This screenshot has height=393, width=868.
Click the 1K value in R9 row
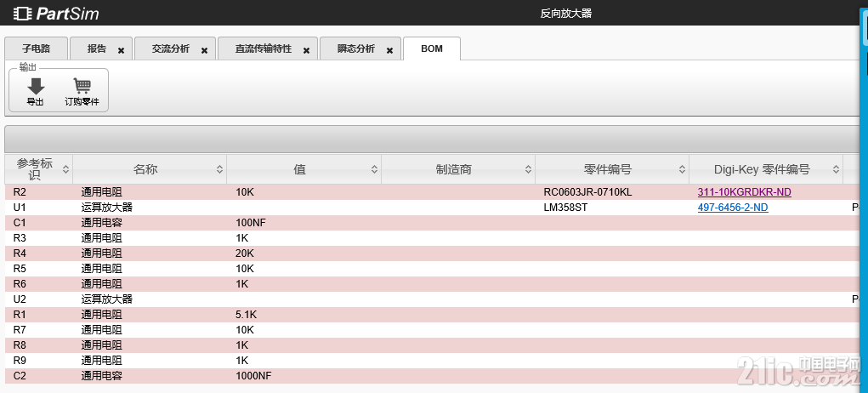point(242,361)
